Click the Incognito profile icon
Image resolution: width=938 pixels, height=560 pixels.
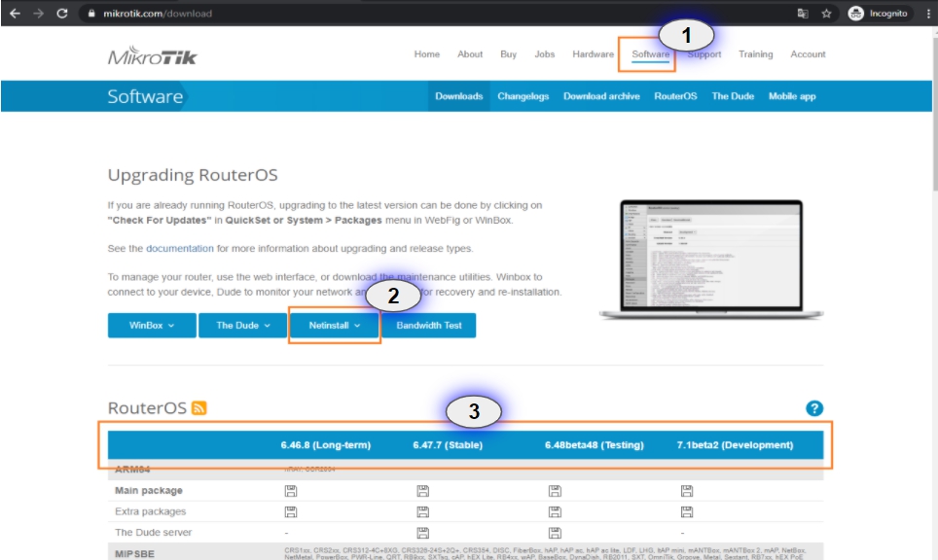[x=856, y=14]
